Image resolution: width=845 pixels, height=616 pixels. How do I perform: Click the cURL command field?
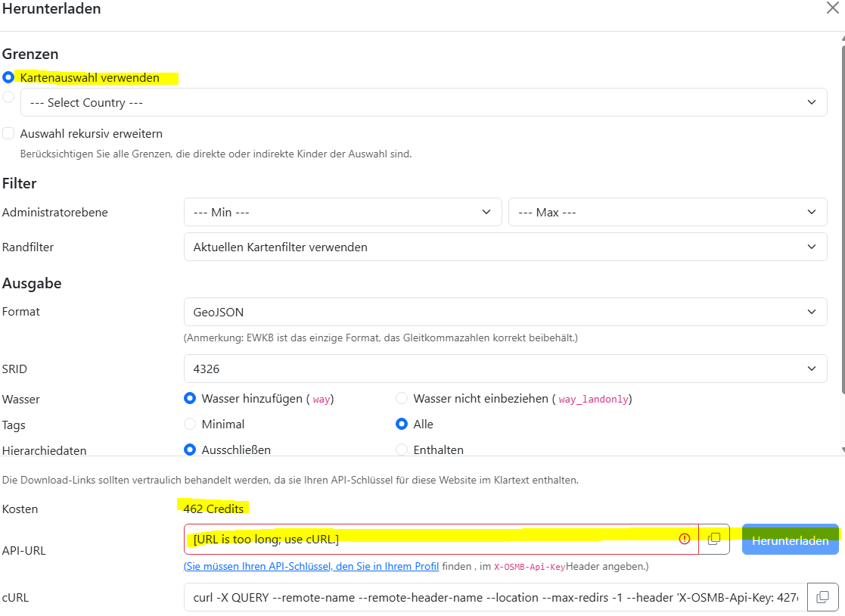tap(496, 597)
